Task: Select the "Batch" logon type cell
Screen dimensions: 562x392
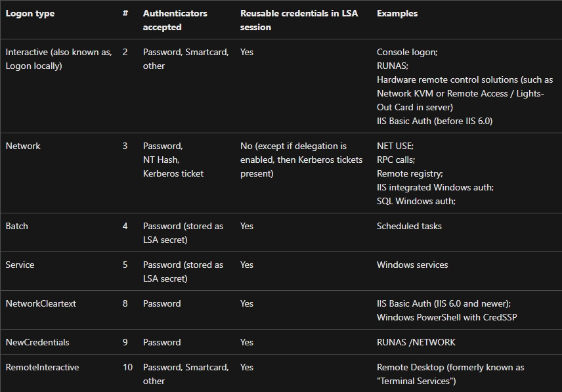Action: coord(17,226)
